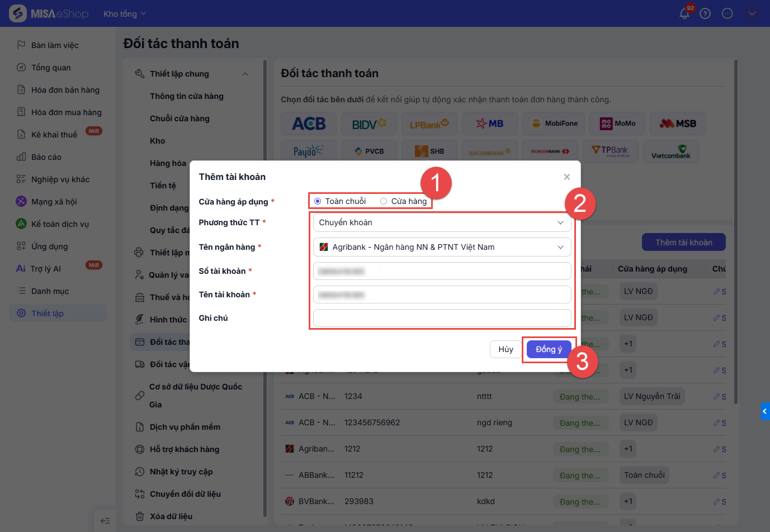Image resolution: width=770 pixels, height=532 pixels.
Task: Confirm with the Đồng ý button
Action: point(549,349)
